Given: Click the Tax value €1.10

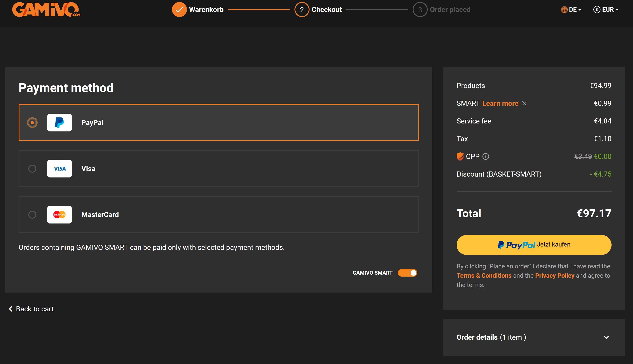Looking at the screenshot, I should click(602, 139).
